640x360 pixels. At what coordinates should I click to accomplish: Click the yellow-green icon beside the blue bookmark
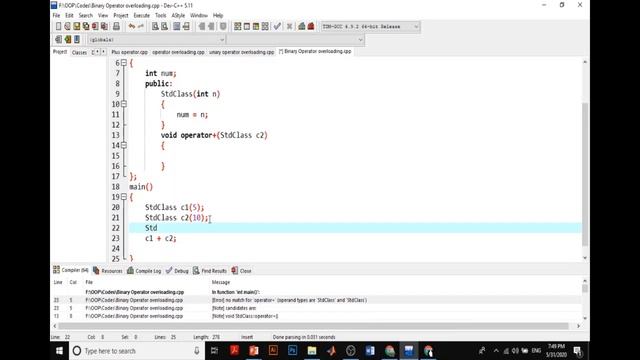pyautogui.click(x=68, y=40)
